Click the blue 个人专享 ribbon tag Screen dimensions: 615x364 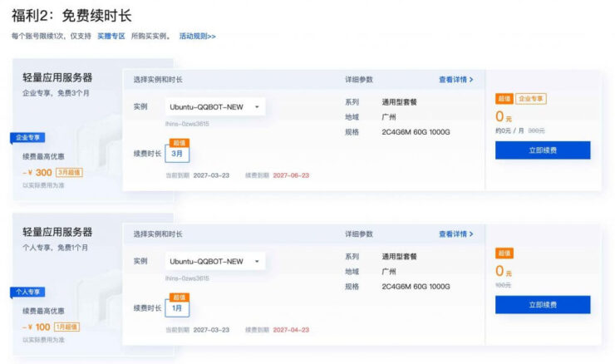[x=27, y=293]
